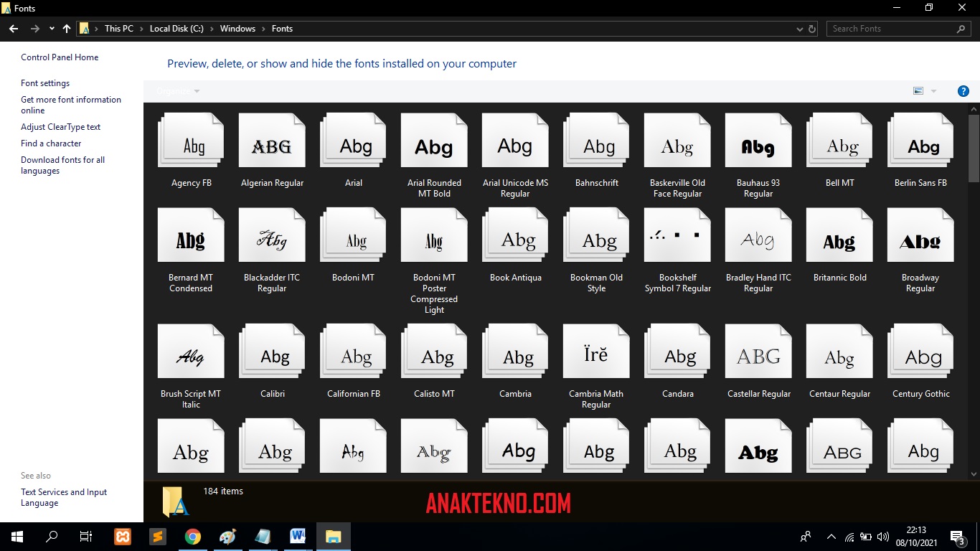Image resolution: width=980 pixels, height=551 pixels.
Task: Navigate to Windows folder breadcrumb
Action: (x=237, y=29)
